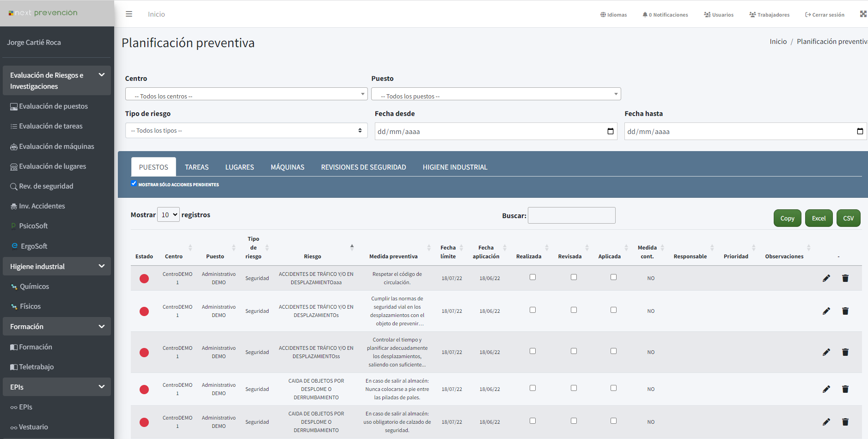Check Revisada for Controlar el tiempo row

click(574, 351)
